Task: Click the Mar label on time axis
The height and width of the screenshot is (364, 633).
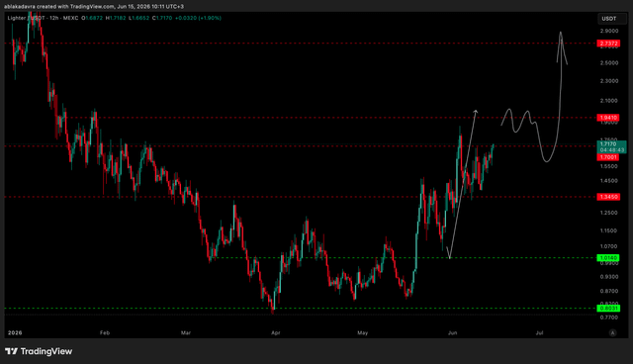Action: 186,333
